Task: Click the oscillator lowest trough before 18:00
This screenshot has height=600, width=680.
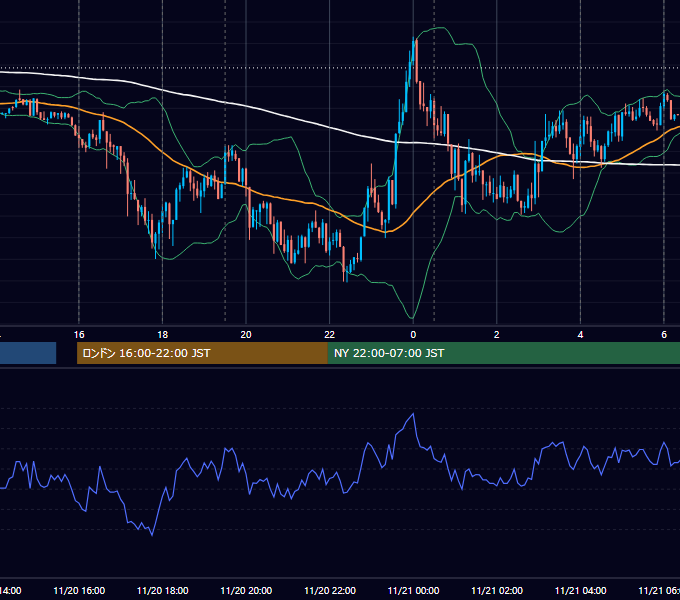Action: tap(152, 535)
